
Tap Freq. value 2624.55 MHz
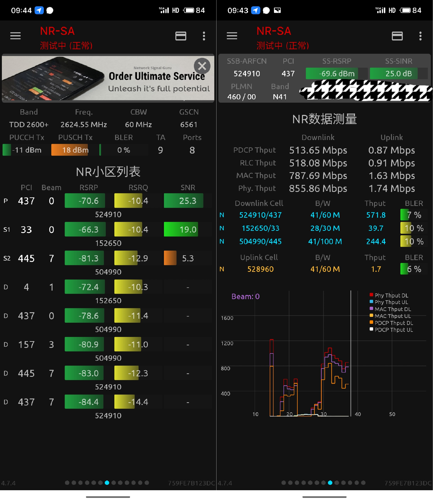[x=84, y=125]
